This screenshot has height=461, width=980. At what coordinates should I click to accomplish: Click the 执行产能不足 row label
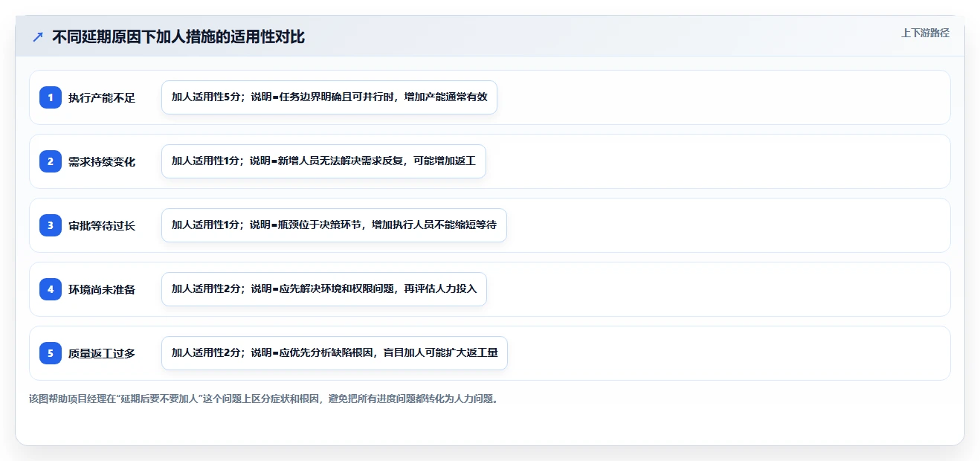click(102, 97)
